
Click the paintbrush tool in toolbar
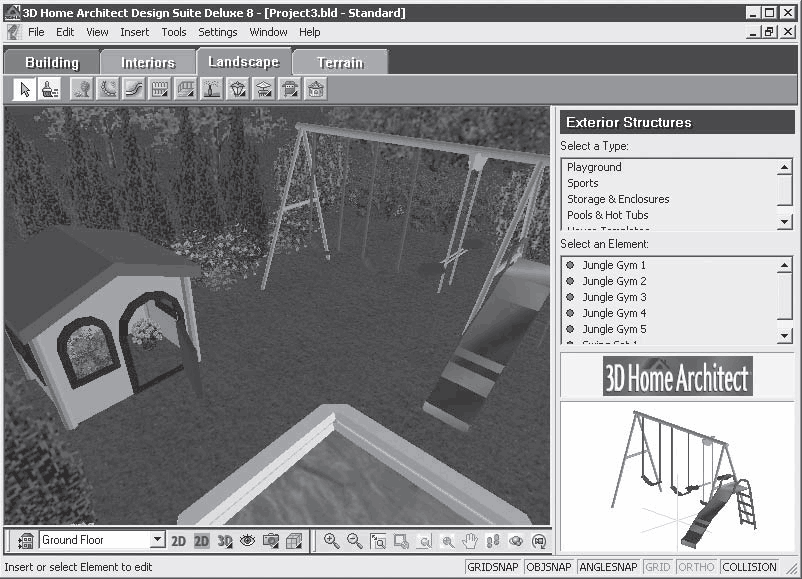pos(50,90)
